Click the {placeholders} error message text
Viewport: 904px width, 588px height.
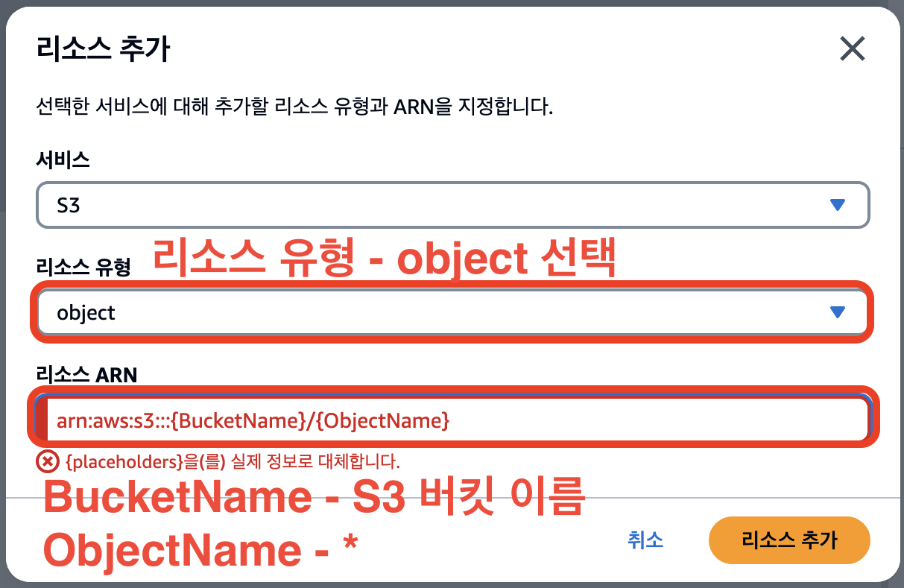233,462
